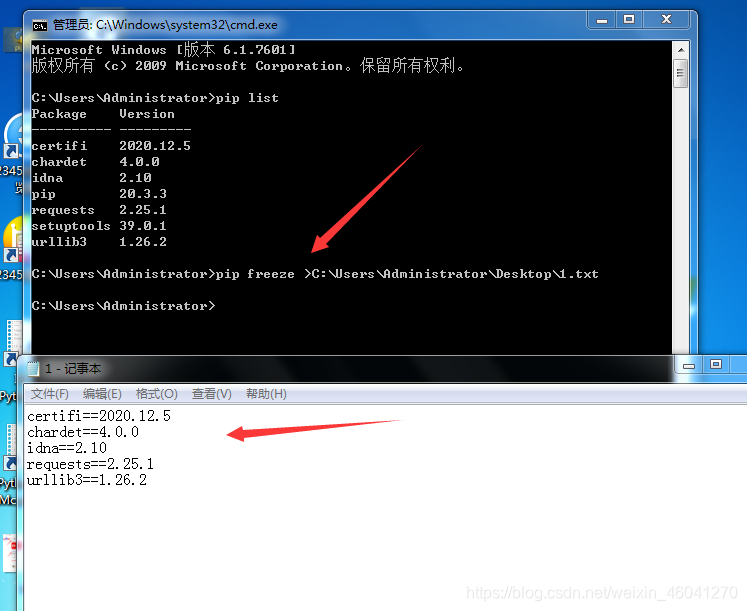Click the chardet==4.0.0 line in Notepad
747x611 pixels.
pyautogui.click(x=83, y=432)
